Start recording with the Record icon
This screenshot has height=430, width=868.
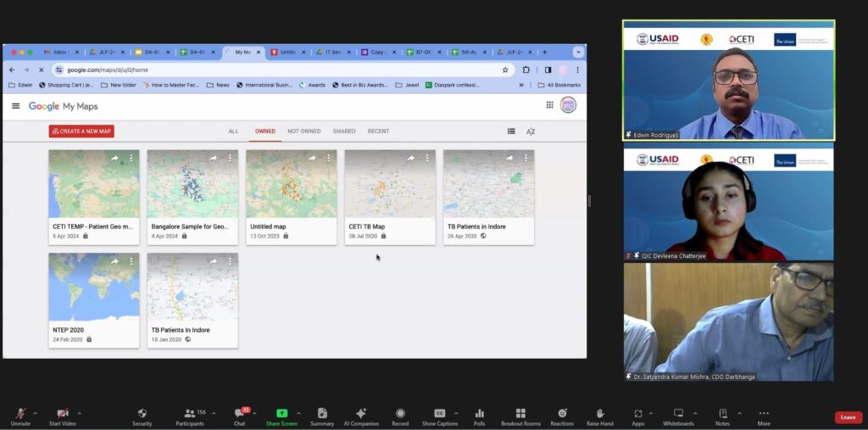point(399,413)
